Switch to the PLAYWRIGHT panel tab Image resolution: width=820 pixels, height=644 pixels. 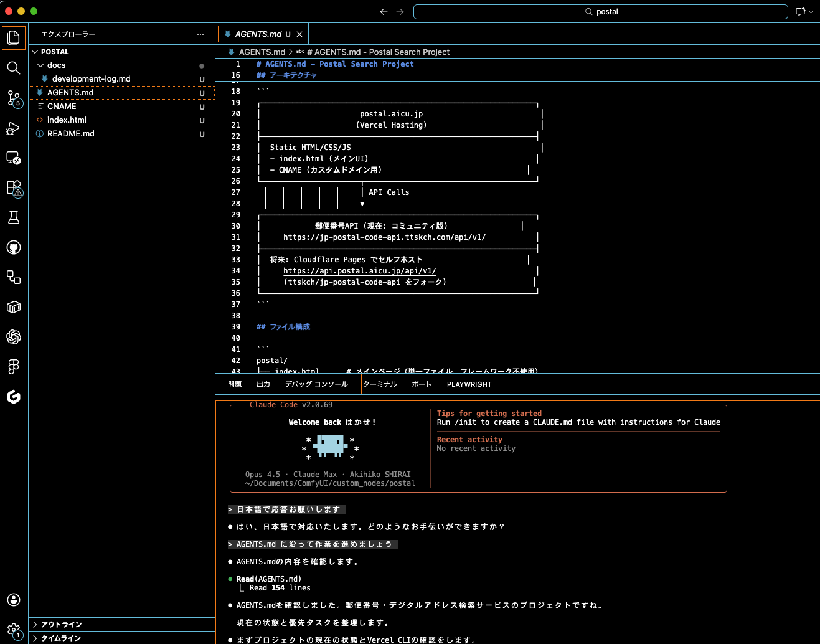tap(469, 384)
